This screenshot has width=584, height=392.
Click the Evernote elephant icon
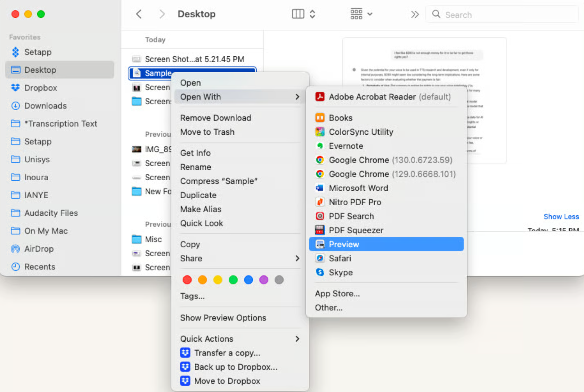pyautogui.click(x=320, y=146)
